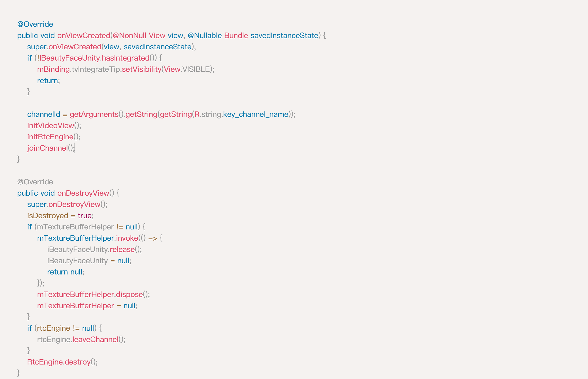Screen dimensions: 588x379
Task: Click @Nullable annotation in method signature
Action: [205, 35]
